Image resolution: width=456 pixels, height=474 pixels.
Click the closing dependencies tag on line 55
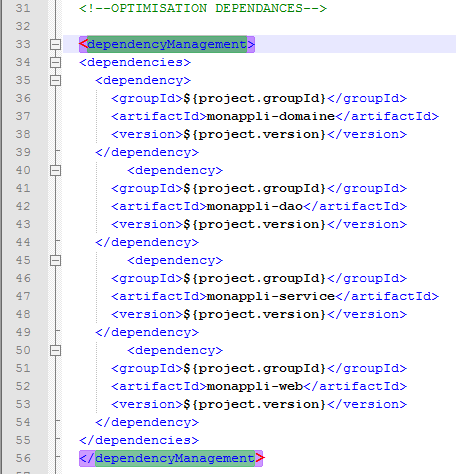tap(139, 440)
